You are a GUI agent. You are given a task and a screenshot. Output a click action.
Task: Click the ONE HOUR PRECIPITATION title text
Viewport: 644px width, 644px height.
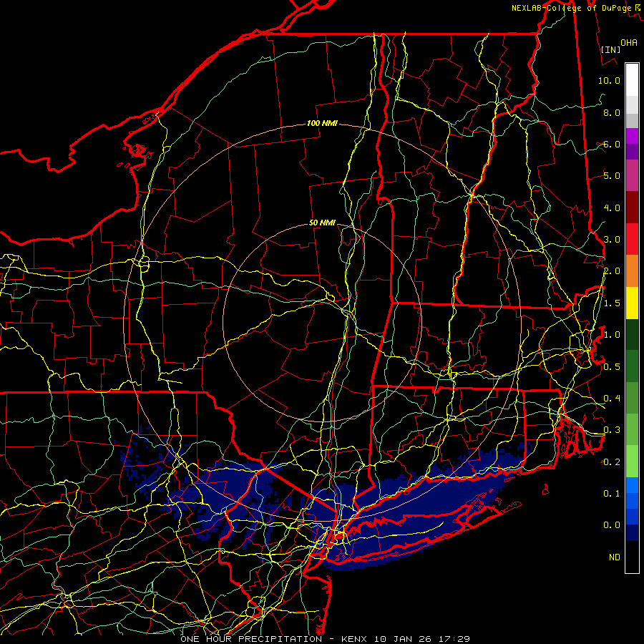251,639
